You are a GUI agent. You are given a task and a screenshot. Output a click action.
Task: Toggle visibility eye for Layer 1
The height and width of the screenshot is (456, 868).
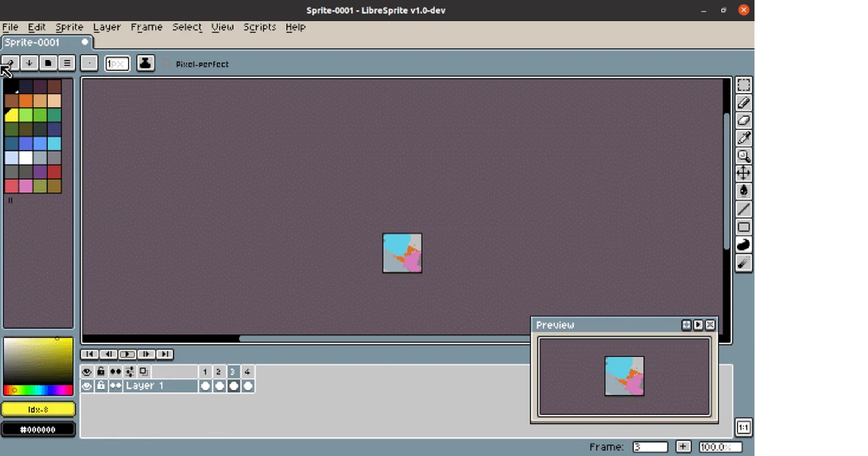point(87,387)
